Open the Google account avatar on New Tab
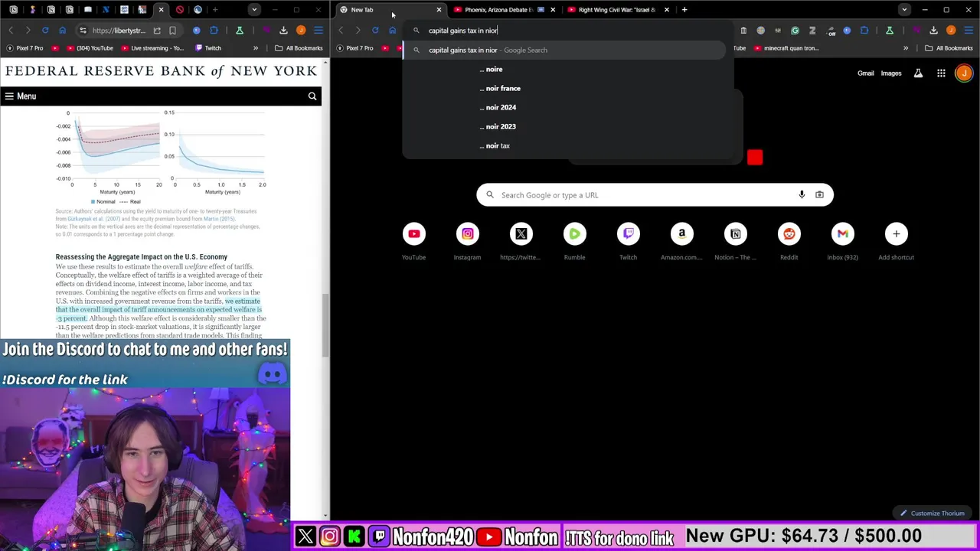This screenshot has height=551, width=980. [964, 73]
